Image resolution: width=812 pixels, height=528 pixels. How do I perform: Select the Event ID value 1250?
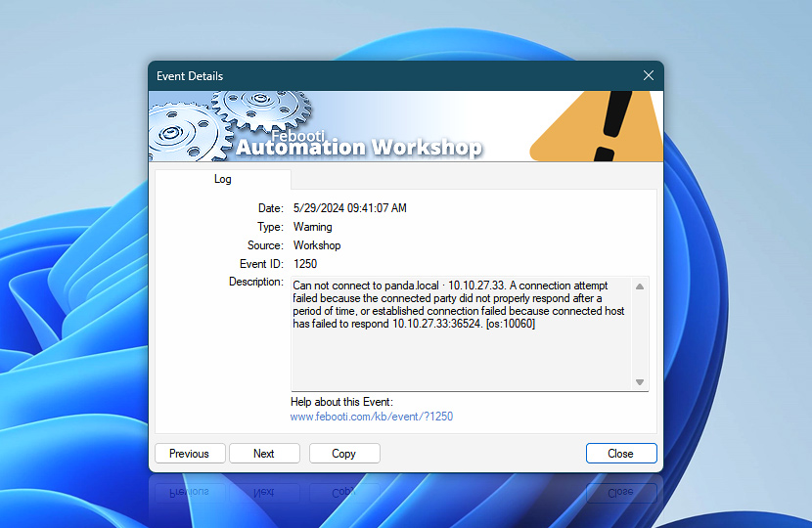point(305,264)
